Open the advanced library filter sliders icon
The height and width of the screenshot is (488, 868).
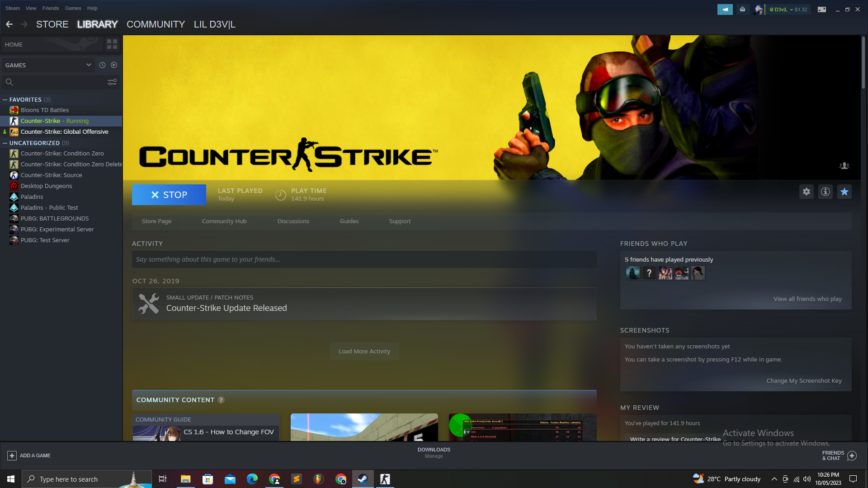click(x=112, y=82)
